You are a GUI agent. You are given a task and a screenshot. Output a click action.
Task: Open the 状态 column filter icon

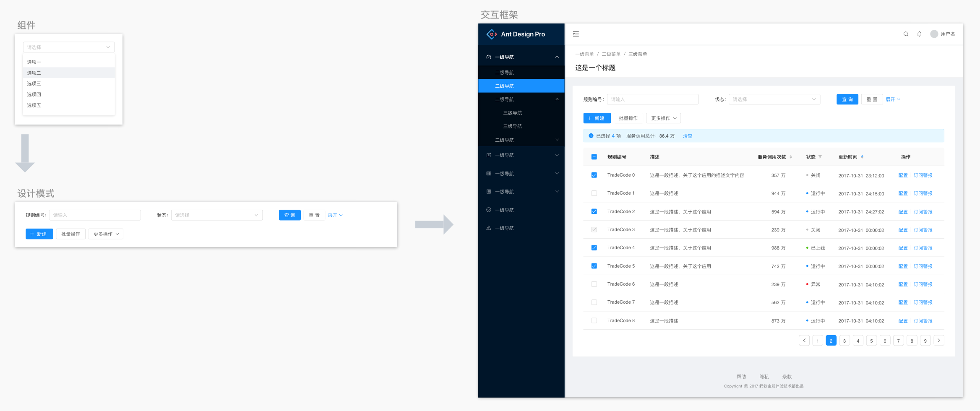click(820, 157)
